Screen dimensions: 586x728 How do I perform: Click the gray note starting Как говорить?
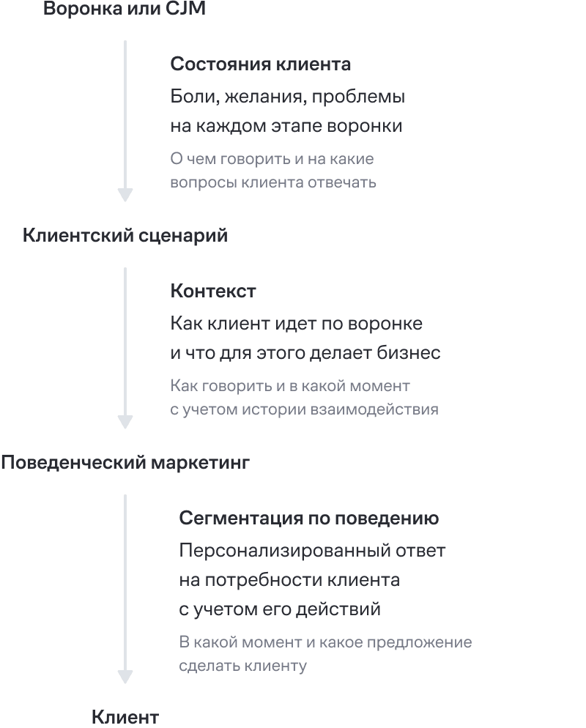pyautogui.click(x=304, y=398)
